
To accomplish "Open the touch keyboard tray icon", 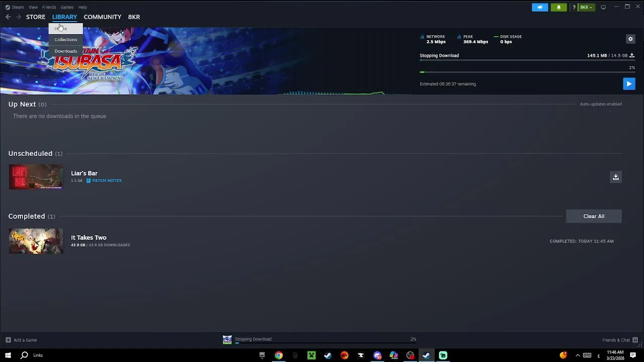I will pyautogui.click(x=587, y=355).
